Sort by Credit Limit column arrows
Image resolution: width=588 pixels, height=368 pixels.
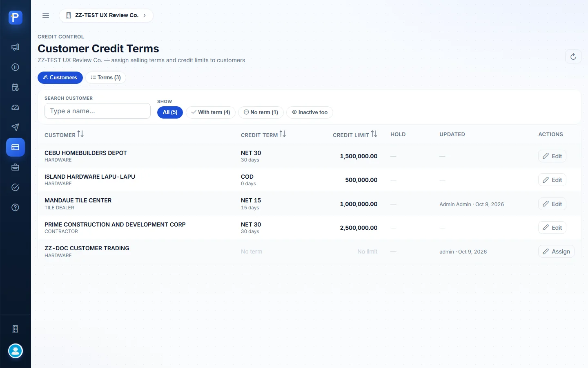point(374,134)
